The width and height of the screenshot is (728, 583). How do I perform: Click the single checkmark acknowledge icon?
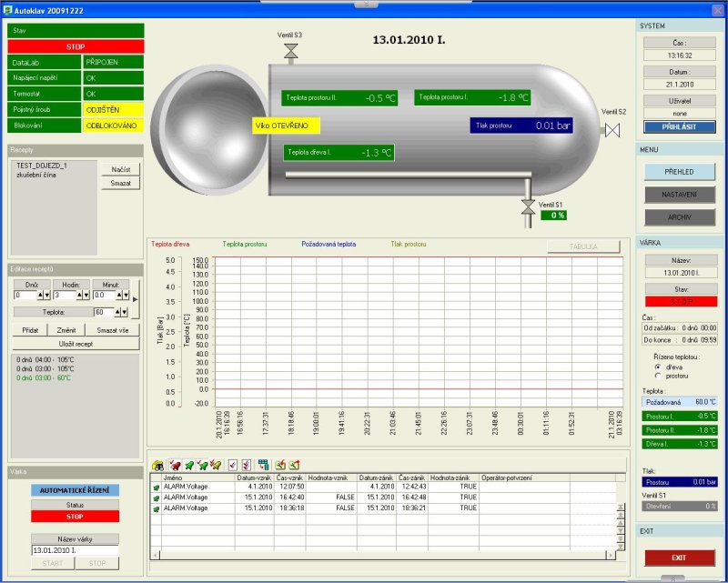point(233,465)
